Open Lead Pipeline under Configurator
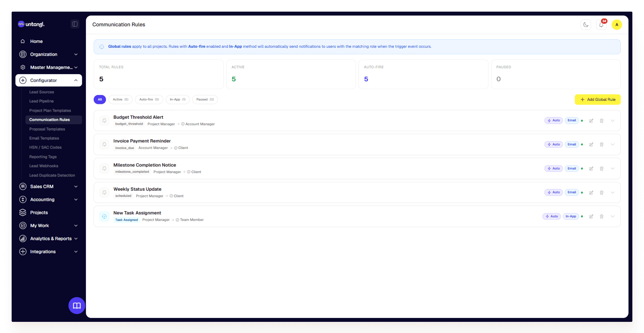644x333 pixels. [x=41, y=101]
